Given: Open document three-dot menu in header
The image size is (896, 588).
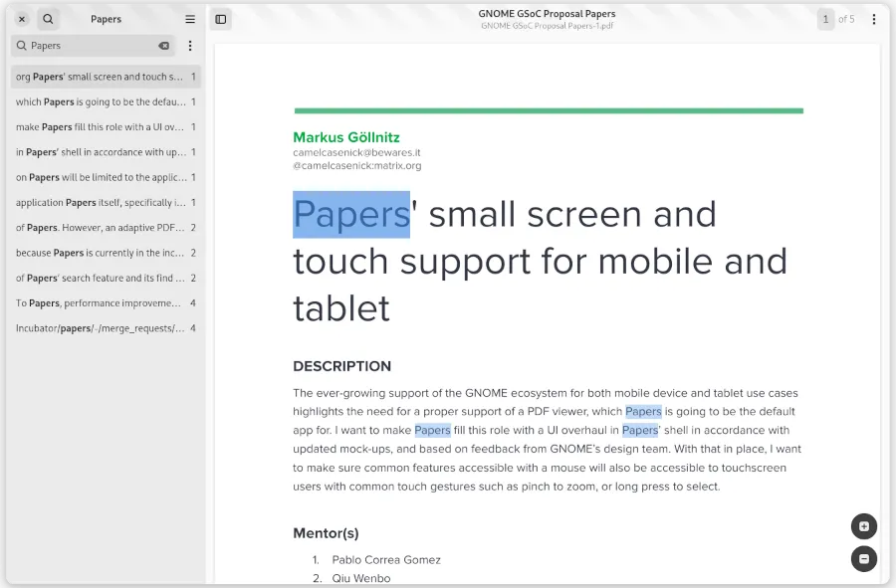Looking at the screenshot, I should (x=874, y=20).
